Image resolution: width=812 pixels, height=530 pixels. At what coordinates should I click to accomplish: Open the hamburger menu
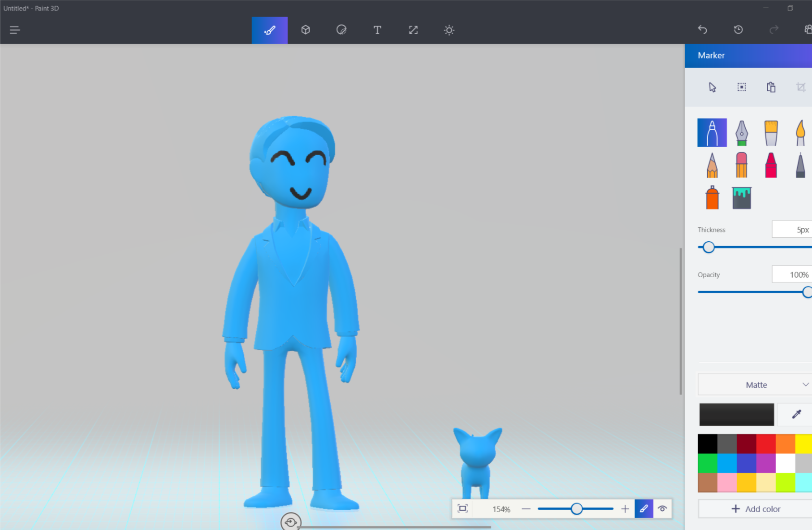[x=15, y=30]
